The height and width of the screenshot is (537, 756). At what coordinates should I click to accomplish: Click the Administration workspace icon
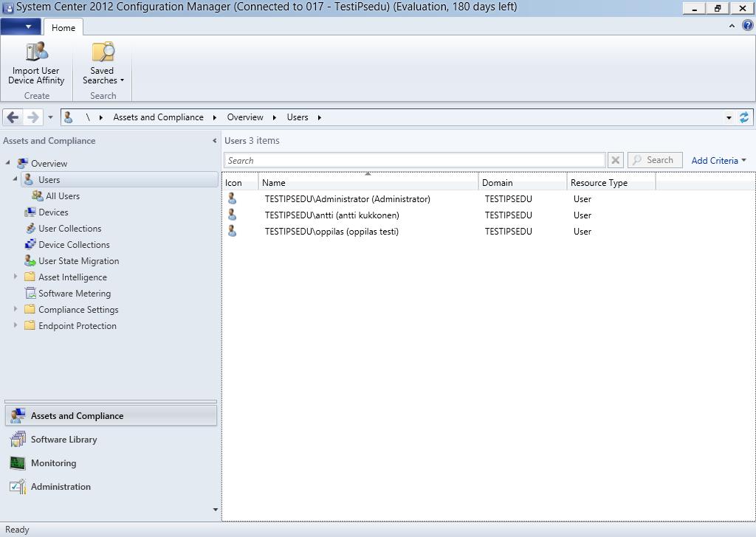18,486
